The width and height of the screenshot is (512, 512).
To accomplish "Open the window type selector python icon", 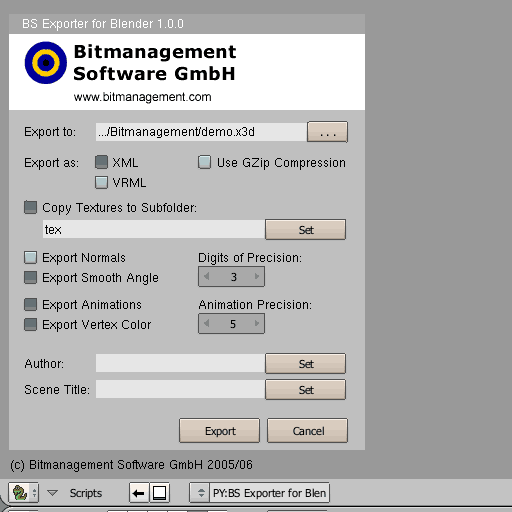I will tap(23, 493).
